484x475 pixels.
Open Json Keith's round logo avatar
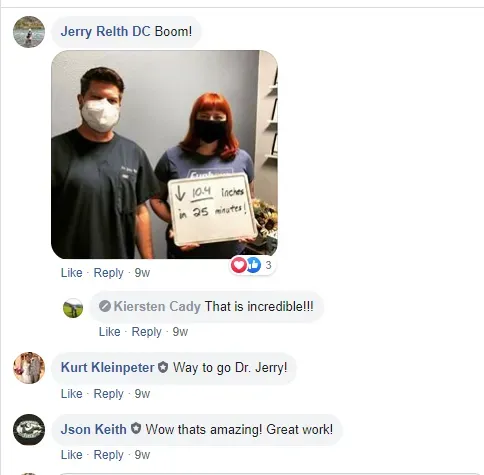[x=29, y=430]
